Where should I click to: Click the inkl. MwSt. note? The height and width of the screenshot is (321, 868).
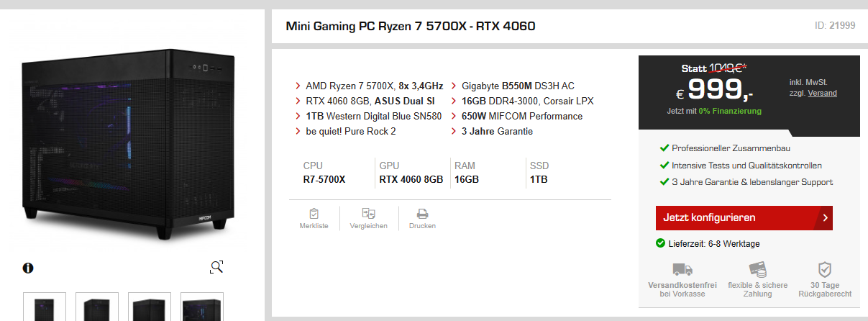[808, 82]
